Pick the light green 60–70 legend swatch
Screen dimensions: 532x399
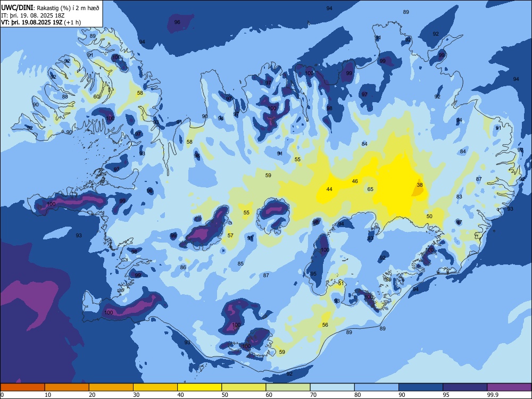[x=288, y=387]
